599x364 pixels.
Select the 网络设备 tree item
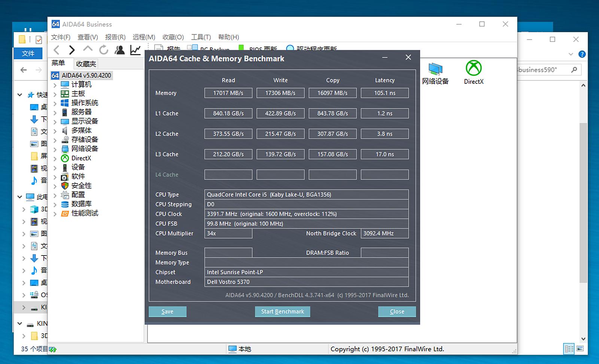pos(85,149)
